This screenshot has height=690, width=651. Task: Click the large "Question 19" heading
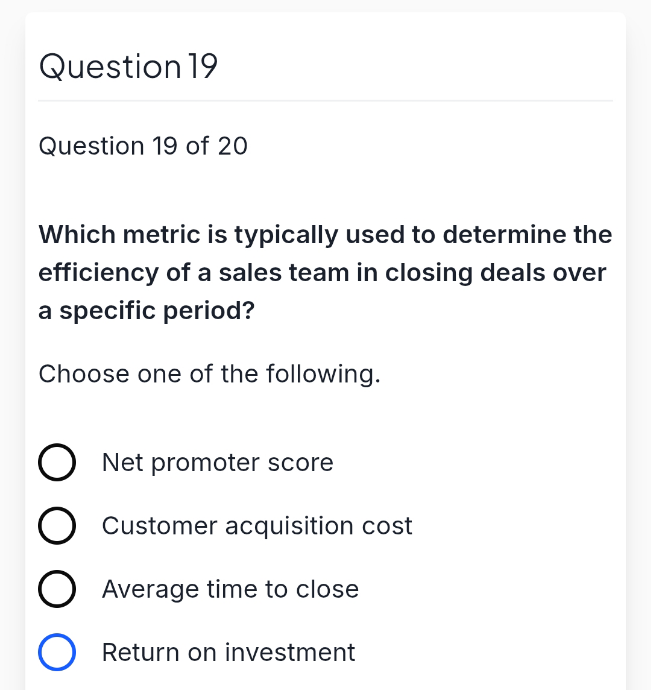128,67
